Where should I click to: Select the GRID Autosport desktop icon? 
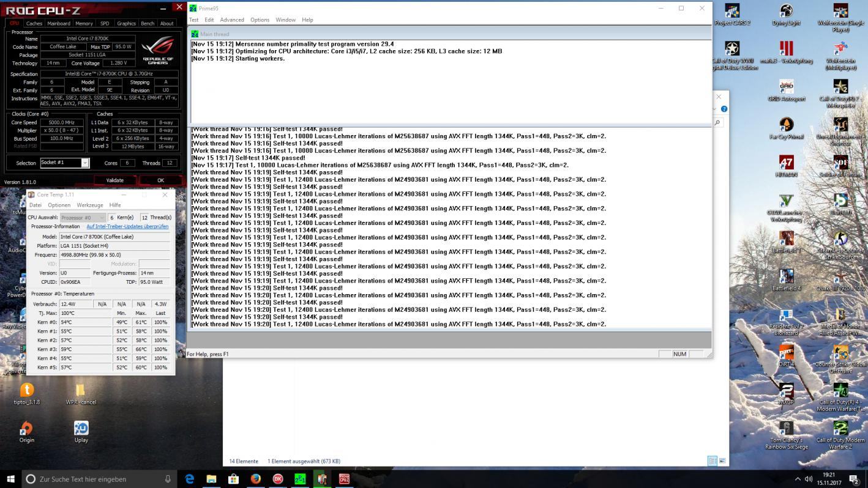(x=786, y=90)
